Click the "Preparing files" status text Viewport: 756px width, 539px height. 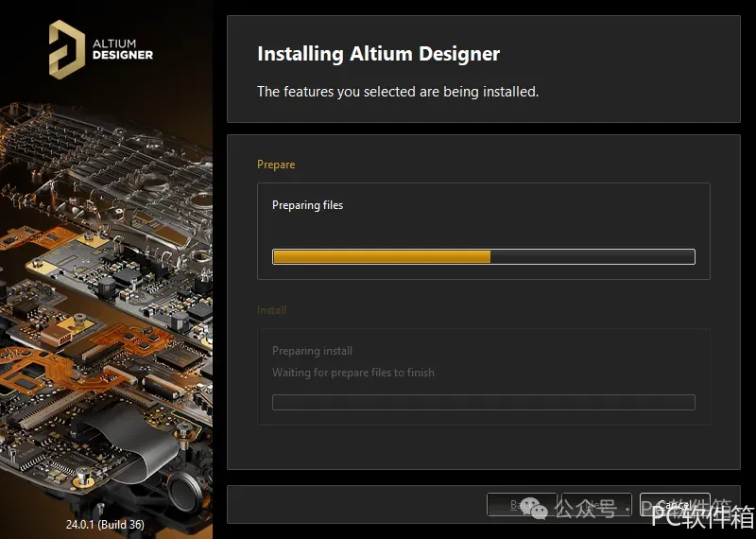click(x=308, y=205)
